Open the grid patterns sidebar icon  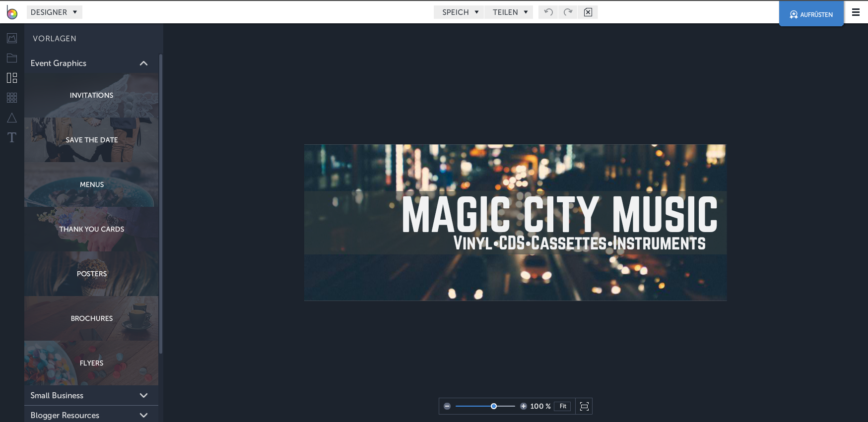pos(12,98)
